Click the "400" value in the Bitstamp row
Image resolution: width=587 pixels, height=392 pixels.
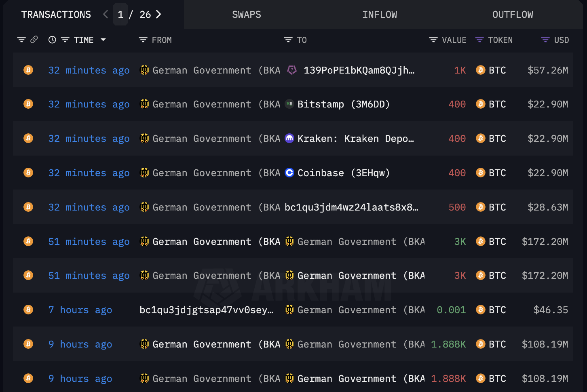pos(457,104)
